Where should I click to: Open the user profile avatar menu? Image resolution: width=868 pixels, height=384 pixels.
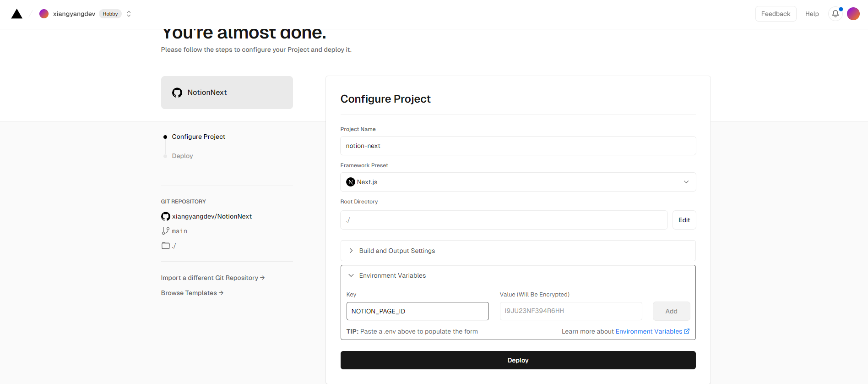(x=853, y=14)
